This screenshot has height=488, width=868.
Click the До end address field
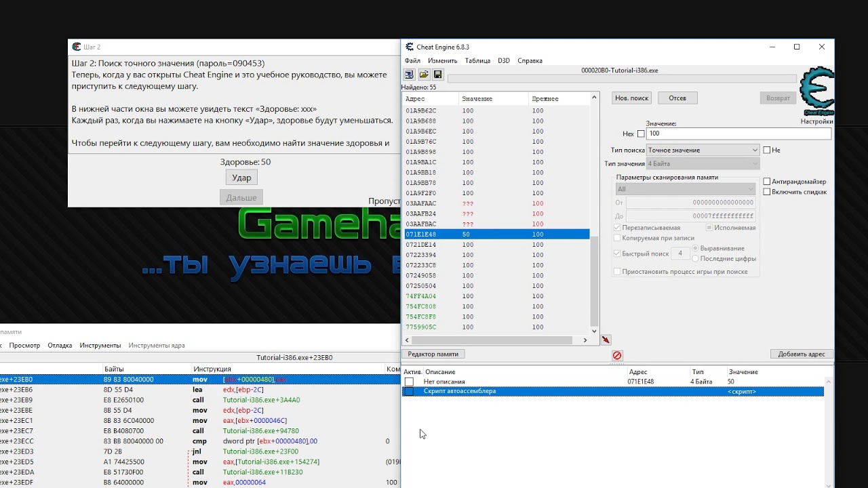(690, 216)
